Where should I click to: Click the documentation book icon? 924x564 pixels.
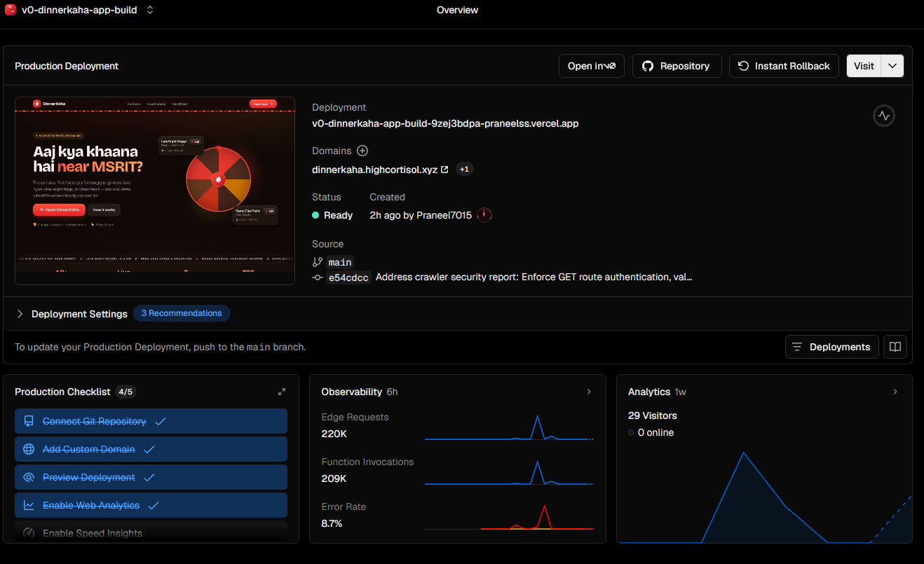tap(895, 347)
